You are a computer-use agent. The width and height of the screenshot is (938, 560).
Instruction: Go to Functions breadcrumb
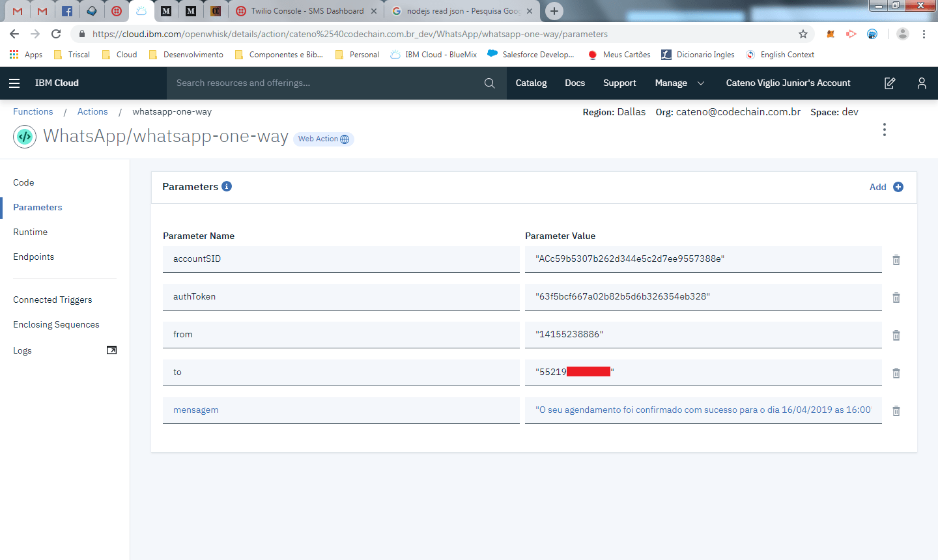coord(33,111)
